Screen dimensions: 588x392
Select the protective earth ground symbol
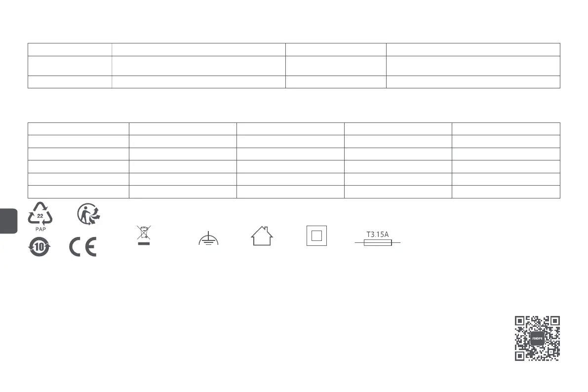tap(208, 239)
